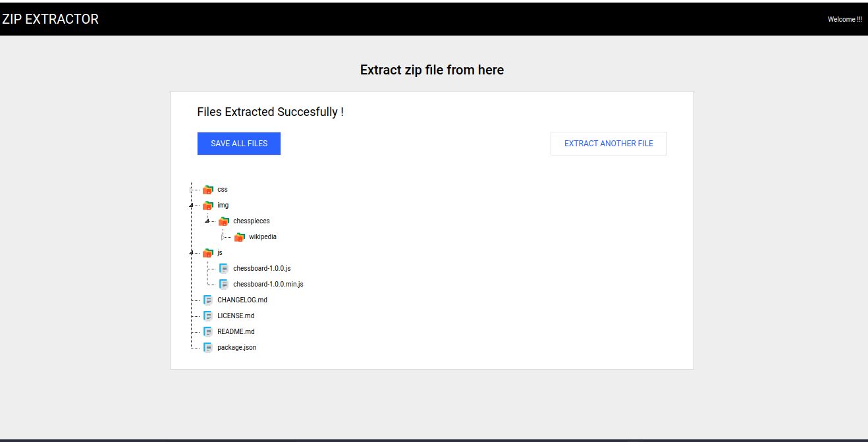Expand the css folder arrow
The image size is (868, 442).
(x=191, y=190)
